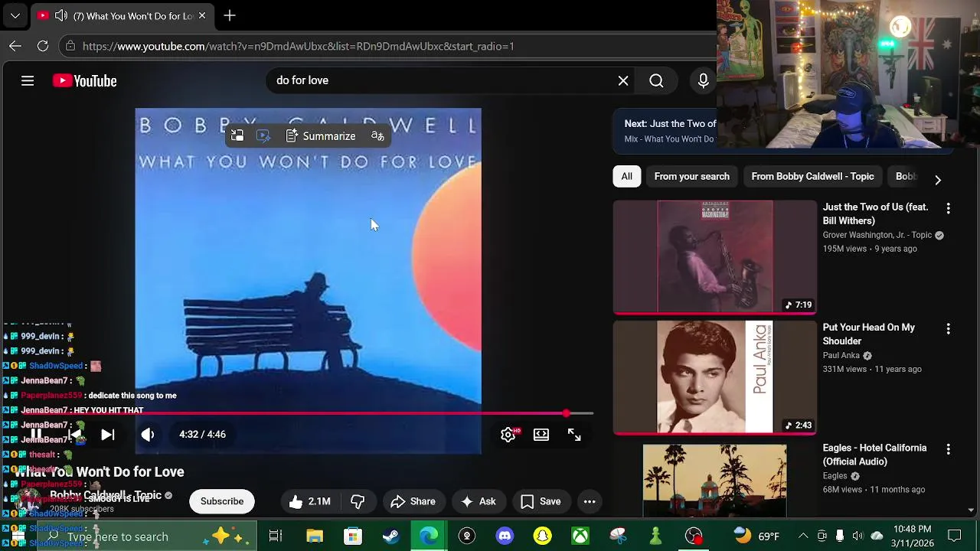Mute the tab using its audio icon

[61, 15]
